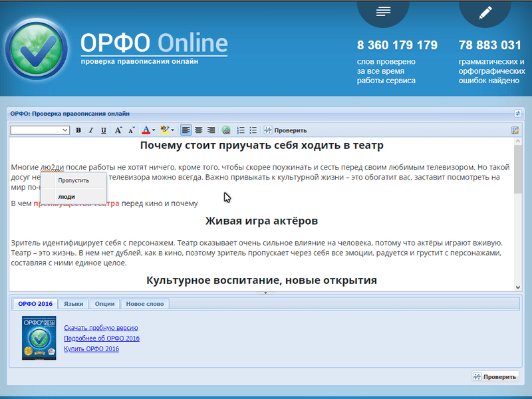The image size is (532, 399).
Task: Open the text highlight color dropdown arrow
Action: point(173,130)
